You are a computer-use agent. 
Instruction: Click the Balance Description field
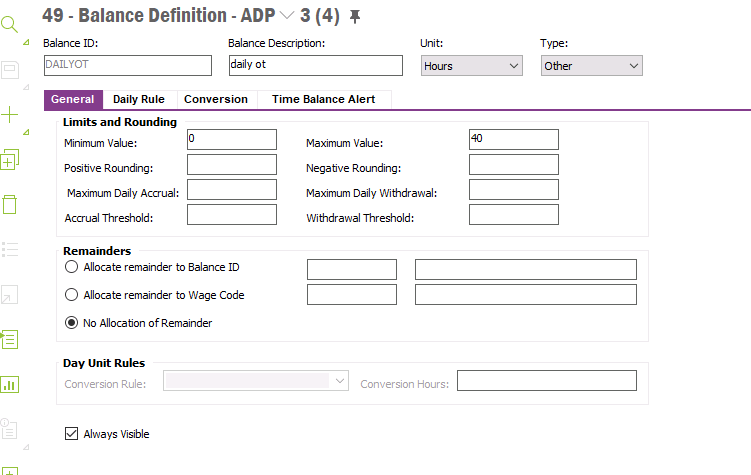point(316,65)
